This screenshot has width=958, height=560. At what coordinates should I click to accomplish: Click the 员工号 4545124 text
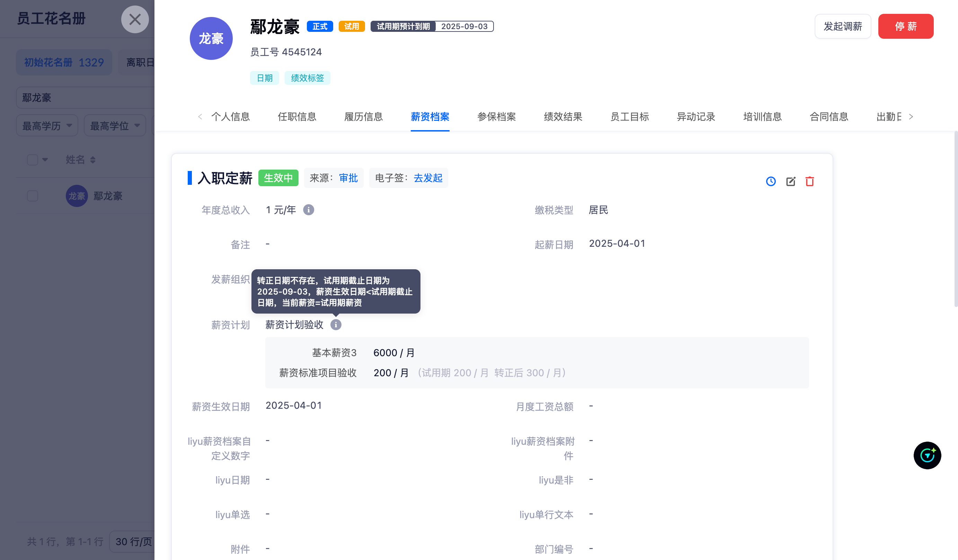tap(286, 52)
